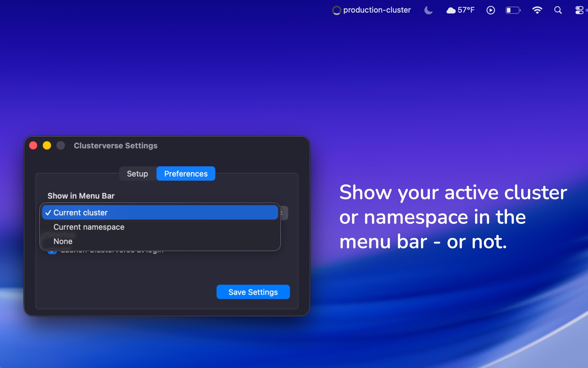The height and width of the screenshot is (368, 588).
Task: Select the Preferences tab
Action: pyautogui.click(x=186, y=174)
